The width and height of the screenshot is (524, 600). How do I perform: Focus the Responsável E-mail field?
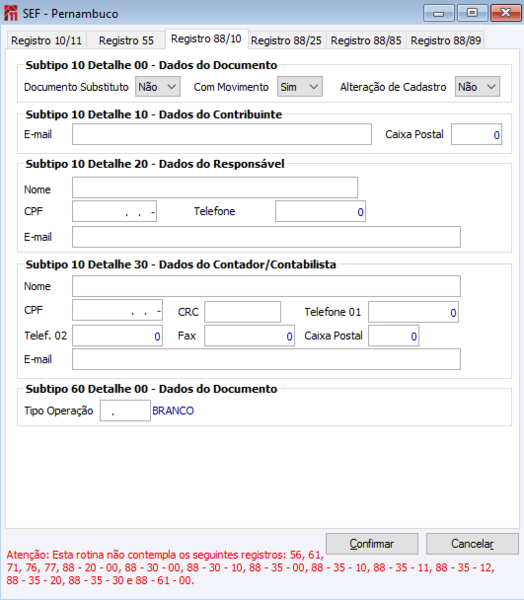click(x=266, y=237)
